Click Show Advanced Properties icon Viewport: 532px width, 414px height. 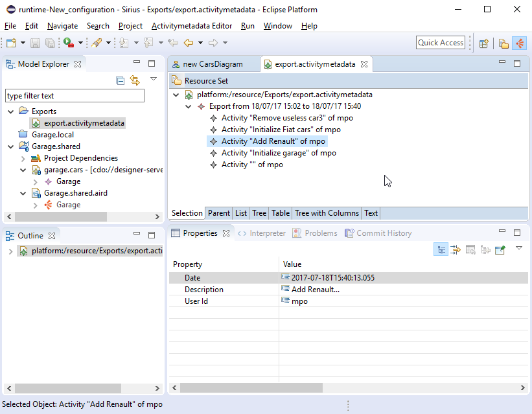click(x=470, y=249)
